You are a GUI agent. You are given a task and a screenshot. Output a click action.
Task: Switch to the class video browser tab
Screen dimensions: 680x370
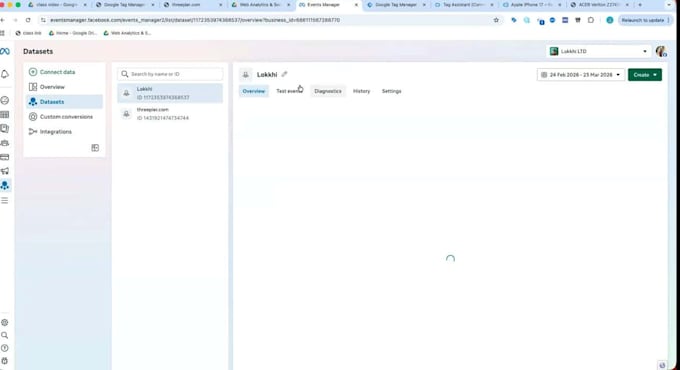56,5
